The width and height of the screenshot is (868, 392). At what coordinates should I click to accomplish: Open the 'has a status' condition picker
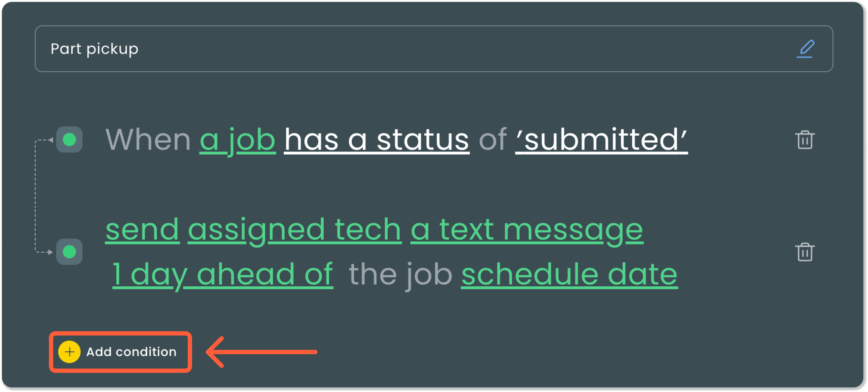[376, 139]
